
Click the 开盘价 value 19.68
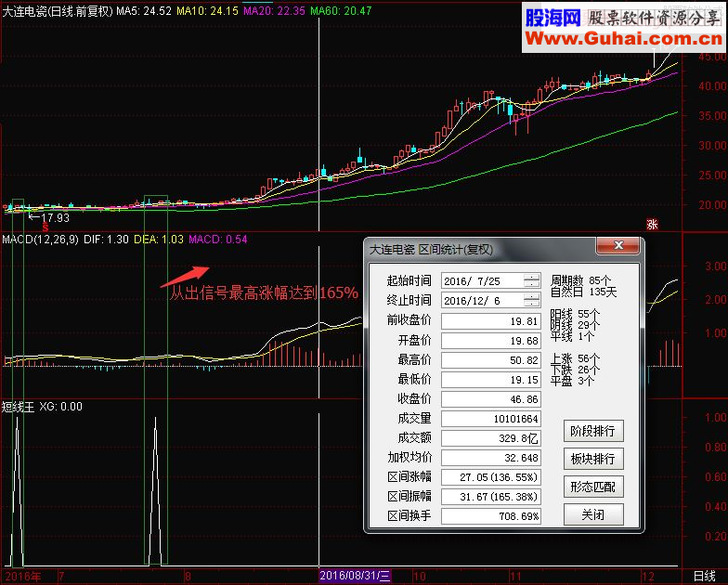pyautogui.click(x=490, y=340)
